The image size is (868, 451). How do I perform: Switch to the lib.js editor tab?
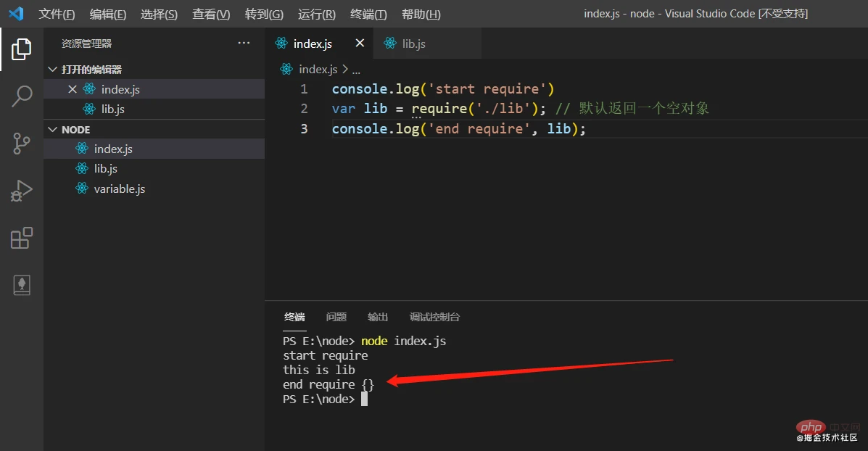(x=406, y=44)
